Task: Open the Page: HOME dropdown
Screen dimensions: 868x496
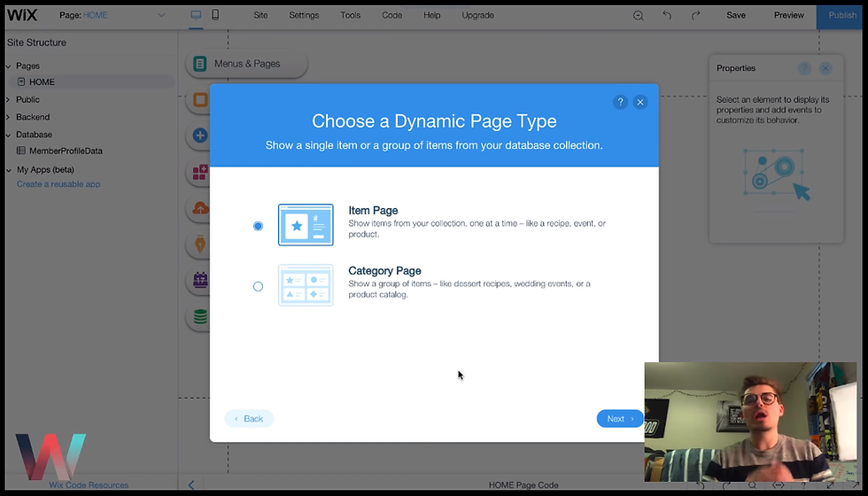Action: point(112,15)
